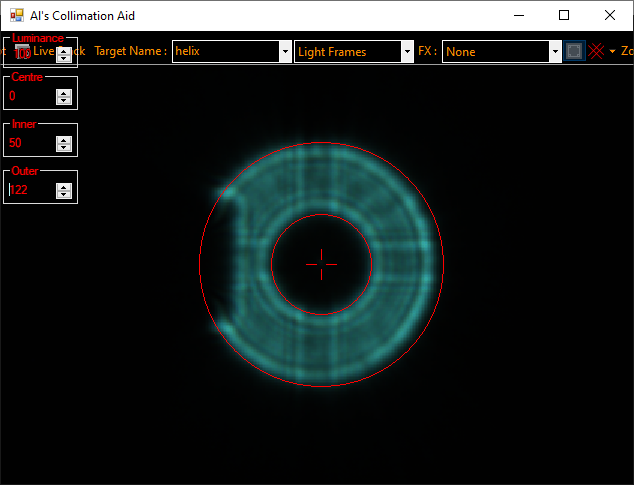Click the frame display toggle icon
Screen dimensions: 634x485
coord(574,51)
